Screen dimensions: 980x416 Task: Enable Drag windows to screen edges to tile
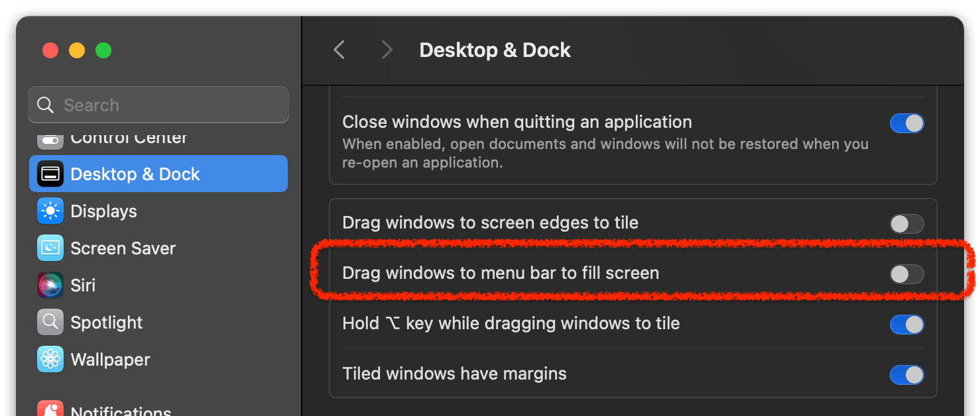coord(906,224)
